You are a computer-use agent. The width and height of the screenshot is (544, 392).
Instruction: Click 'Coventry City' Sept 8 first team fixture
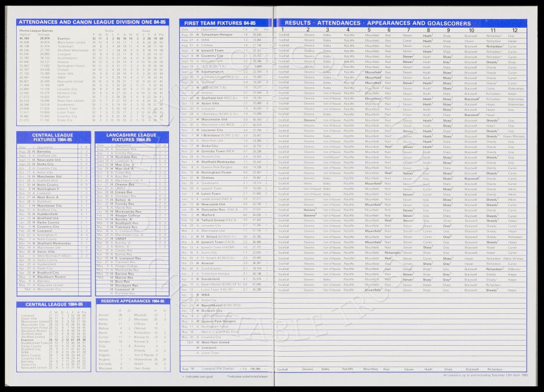(212, 56)
